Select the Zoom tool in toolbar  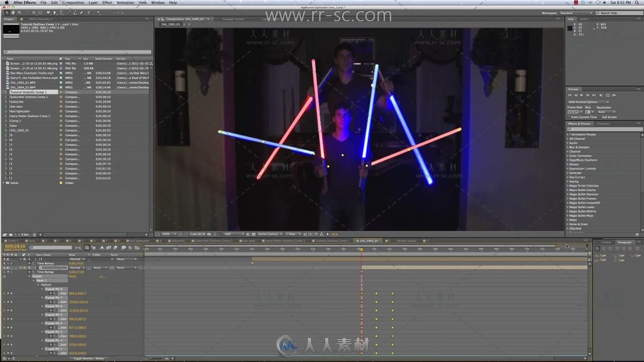point(20,13)
